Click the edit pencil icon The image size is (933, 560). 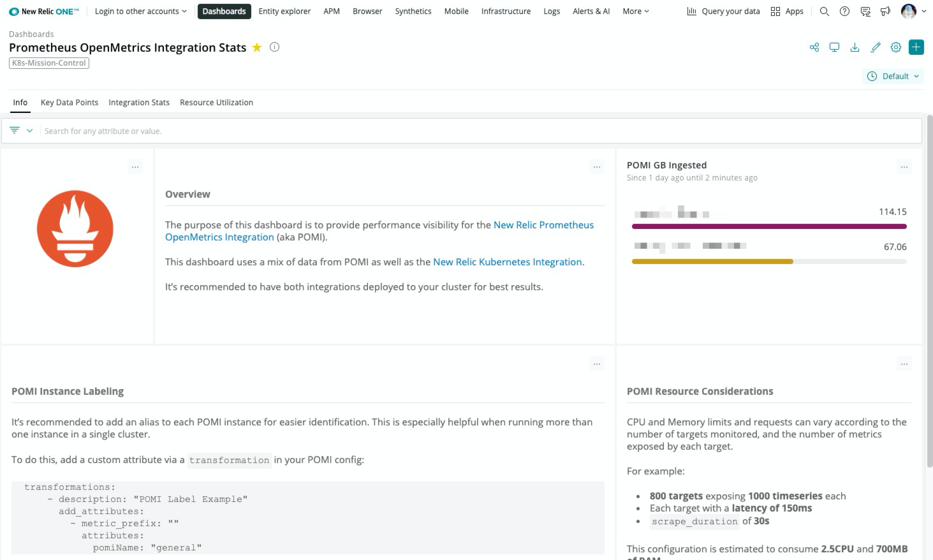tap(876, 47)
